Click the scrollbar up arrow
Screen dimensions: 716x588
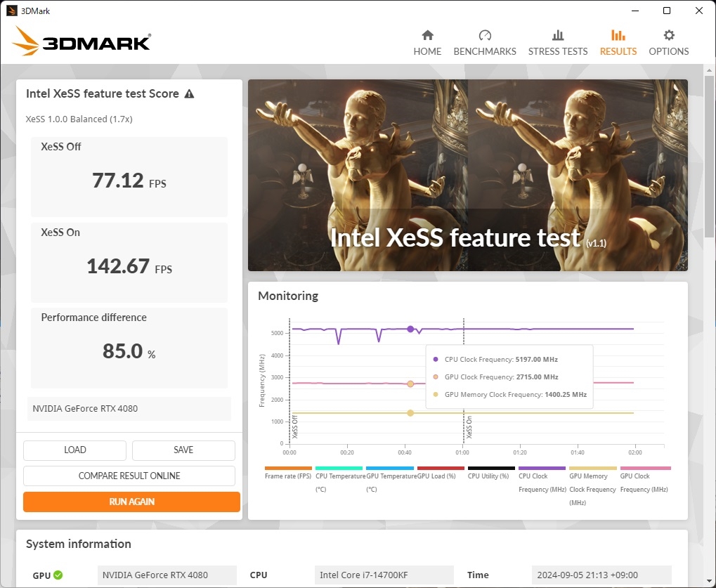[709, 70]
